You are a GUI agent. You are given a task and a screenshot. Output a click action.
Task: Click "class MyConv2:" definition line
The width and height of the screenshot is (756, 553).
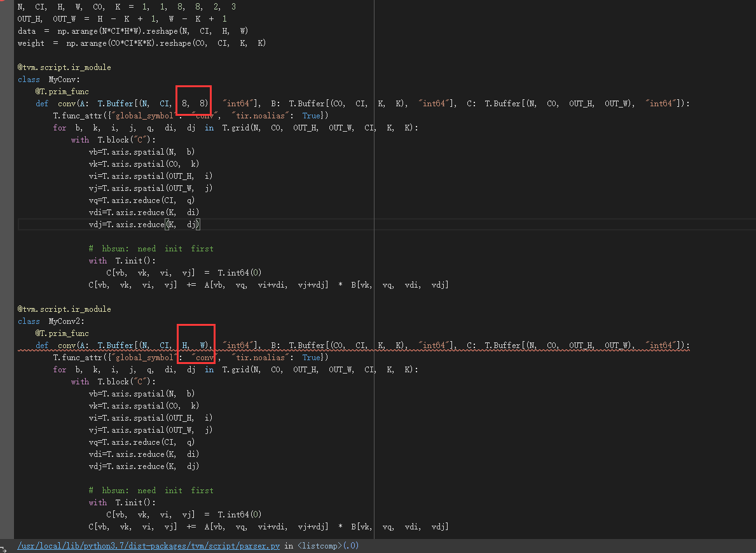pos(51,321)
